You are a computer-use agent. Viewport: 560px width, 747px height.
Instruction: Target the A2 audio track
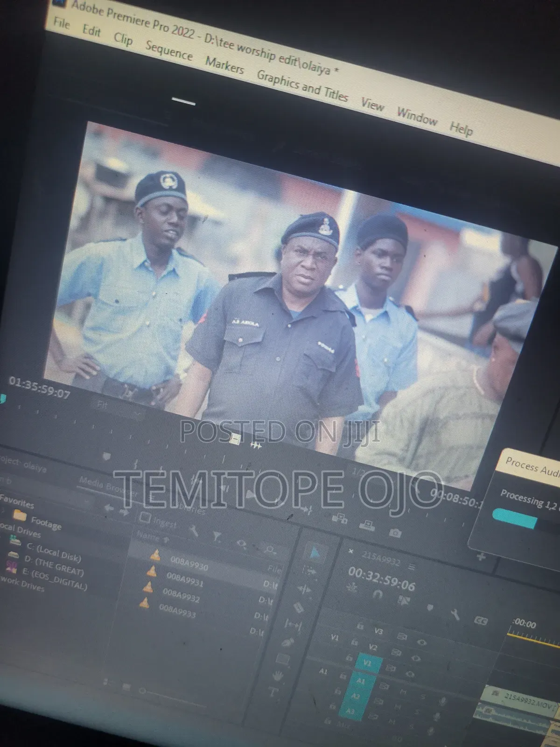coord(356,697)
